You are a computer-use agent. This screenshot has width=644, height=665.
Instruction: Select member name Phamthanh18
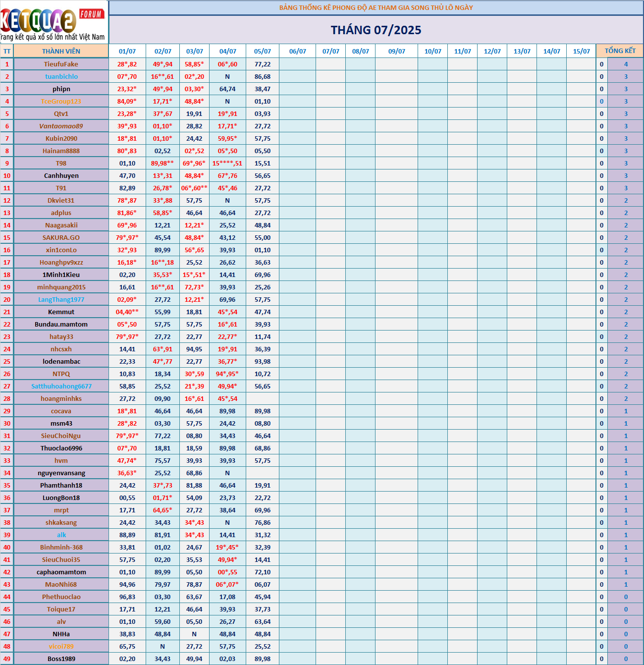pyautogui.click(x=61, y=485)
